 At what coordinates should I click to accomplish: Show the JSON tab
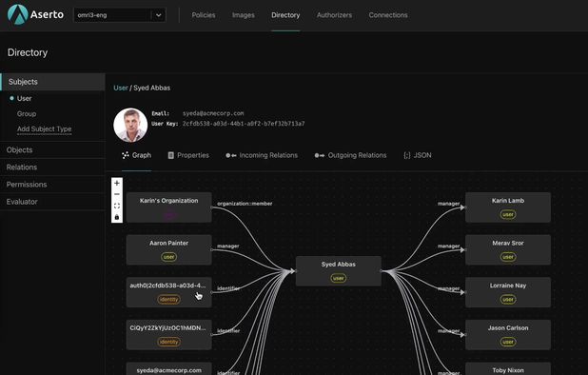click(418, 155)
